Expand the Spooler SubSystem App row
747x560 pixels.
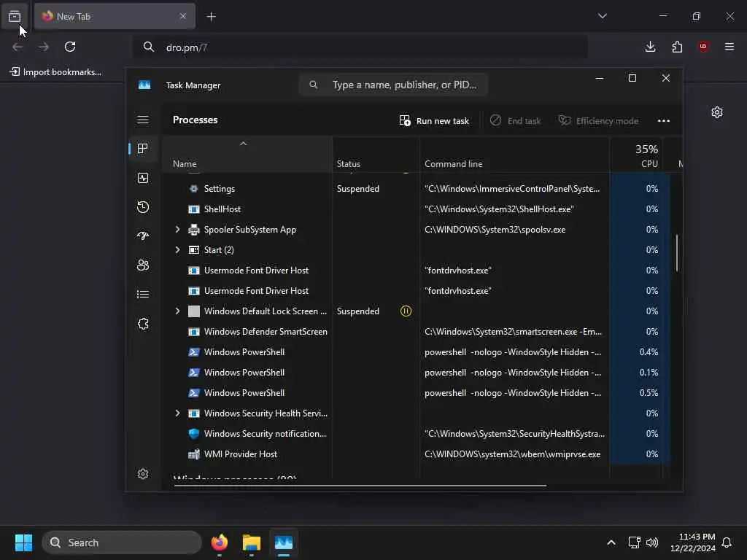pos(178,230)
